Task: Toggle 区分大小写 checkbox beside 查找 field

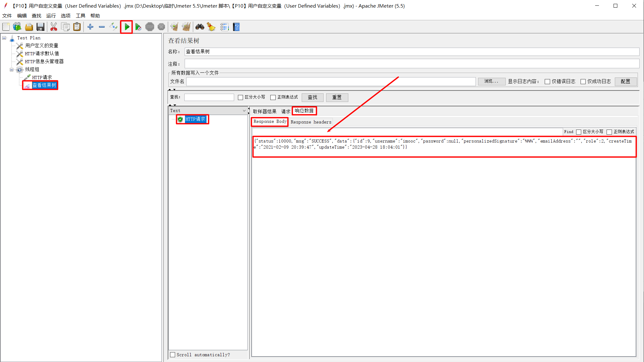Action: (x=240, y=97)
